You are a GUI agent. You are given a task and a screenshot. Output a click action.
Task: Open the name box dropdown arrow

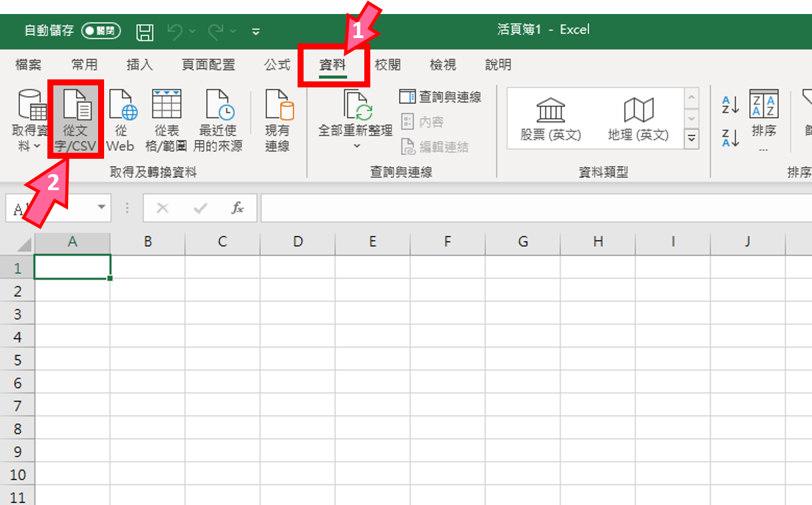(x=103, y=207)
